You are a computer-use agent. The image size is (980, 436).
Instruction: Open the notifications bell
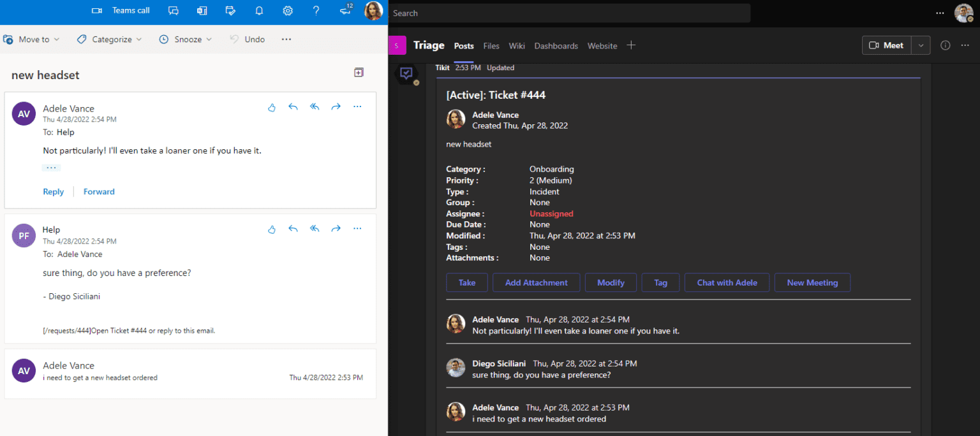pos(258,11)
